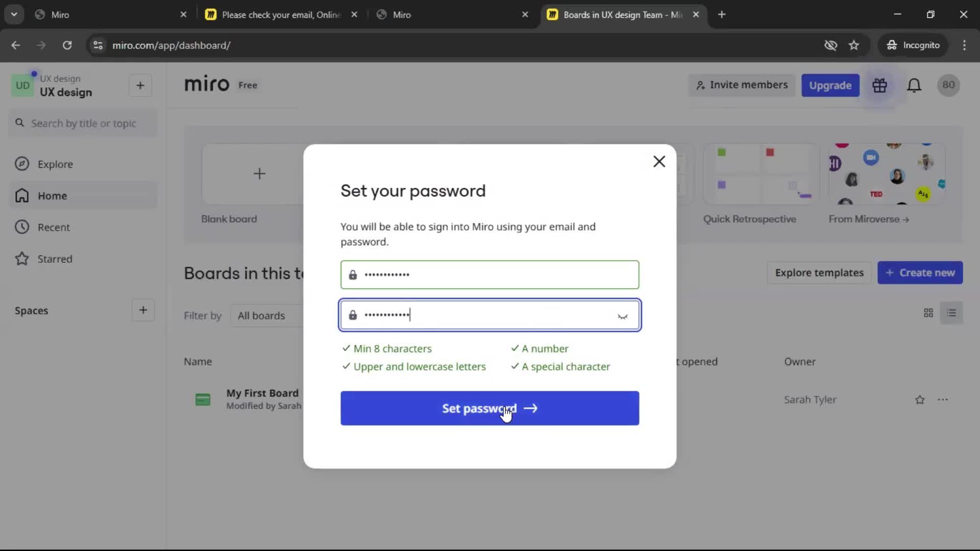The width and height of the screenshot is (980, 551).
Task: Reload the current page
Action: [67, 45]
